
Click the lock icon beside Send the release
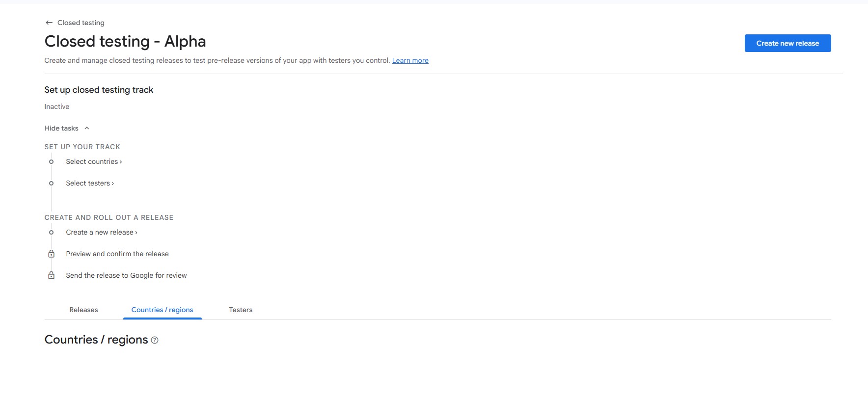[x=51, y=275]
